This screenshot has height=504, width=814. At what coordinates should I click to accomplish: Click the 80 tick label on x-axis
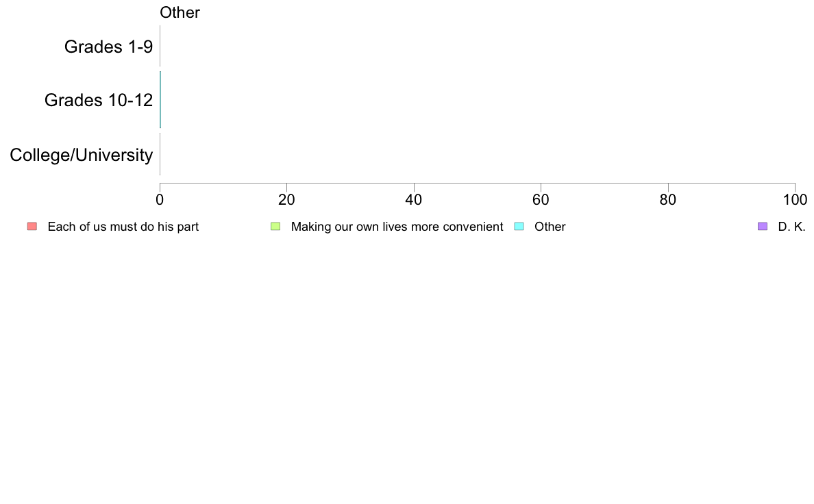pyautogui.click(x=668, y=200)
